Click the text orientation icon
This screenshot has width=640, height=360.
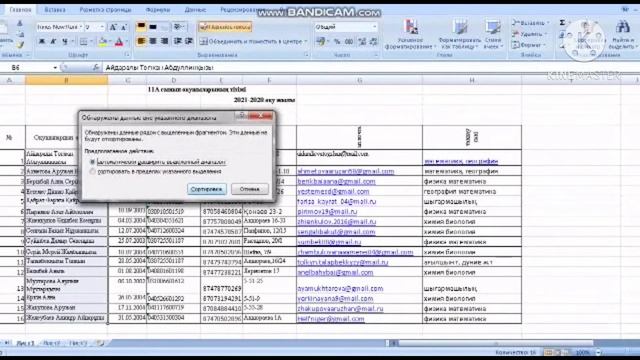click(x=178, y=27)
